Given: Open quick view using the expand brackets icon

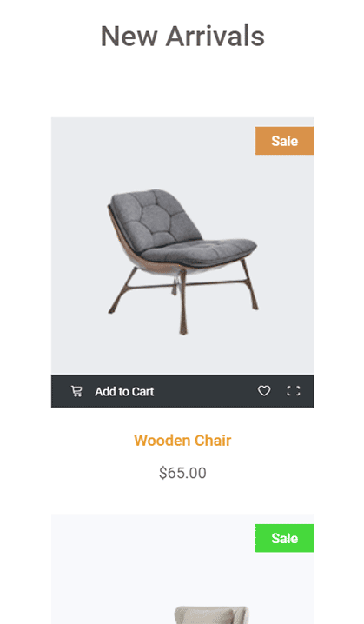Looking at the screenshot, I should click(x=294, y=391).
